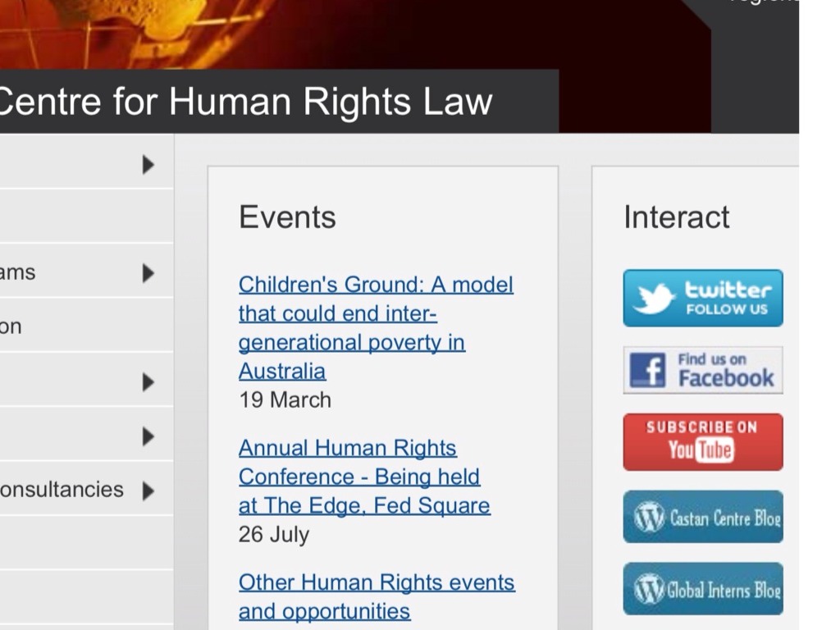Image resolution: width=840 pixels, height=630 pixels.
Task: Open the Twitter Follow Us button
Action: [703, 298]
